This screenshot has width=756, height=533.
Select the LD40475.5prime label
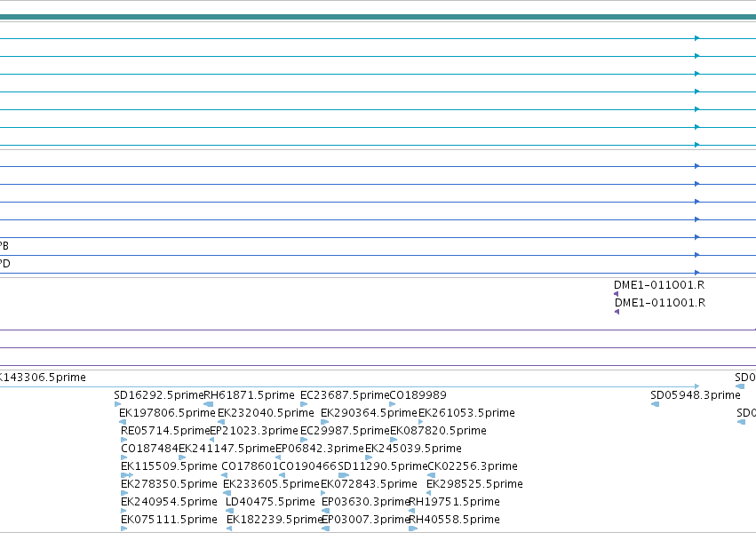tap(270, 502)
